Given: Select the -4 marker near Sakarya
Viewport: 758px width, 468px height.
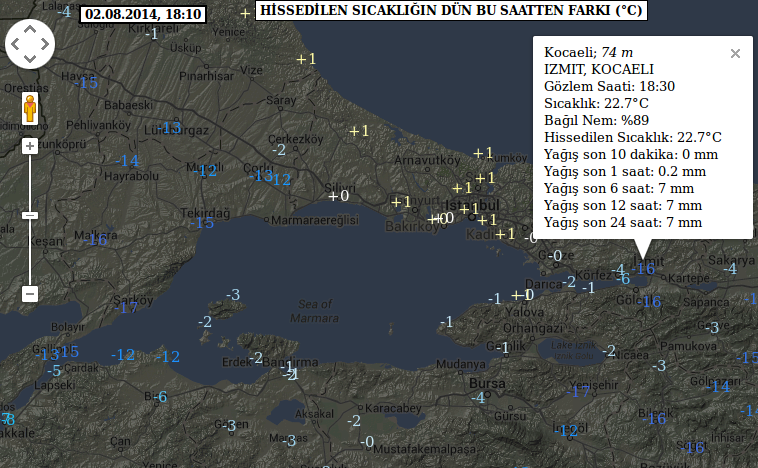Looking at the screenshot, I should (729, 268).
